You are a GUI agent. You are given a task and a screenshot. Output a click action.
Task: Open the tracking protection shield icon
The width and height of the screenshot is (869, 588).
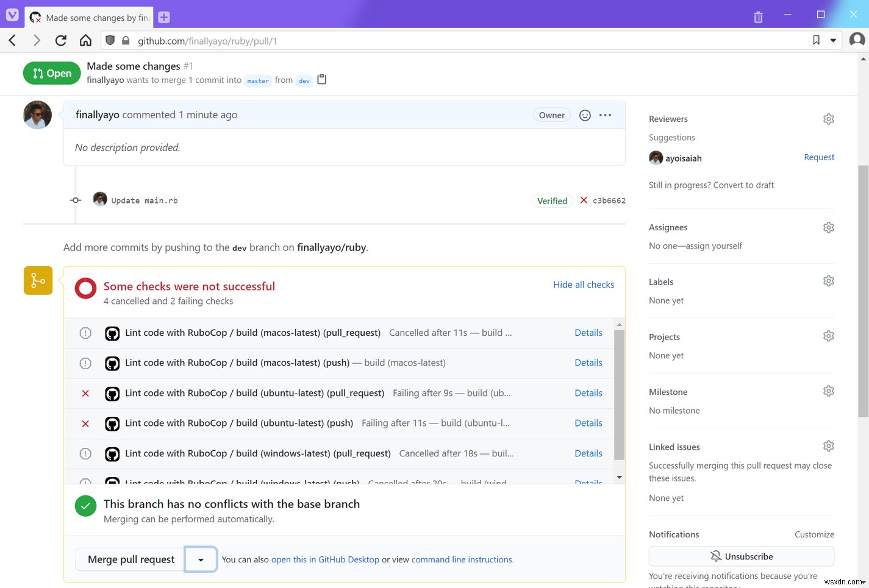coord(110,40)
